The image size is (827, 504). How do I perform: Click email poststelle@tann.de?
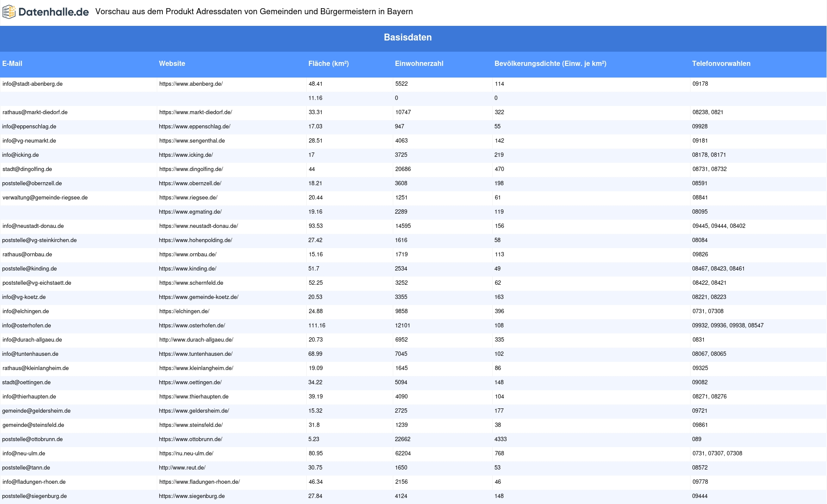point(26,468)
